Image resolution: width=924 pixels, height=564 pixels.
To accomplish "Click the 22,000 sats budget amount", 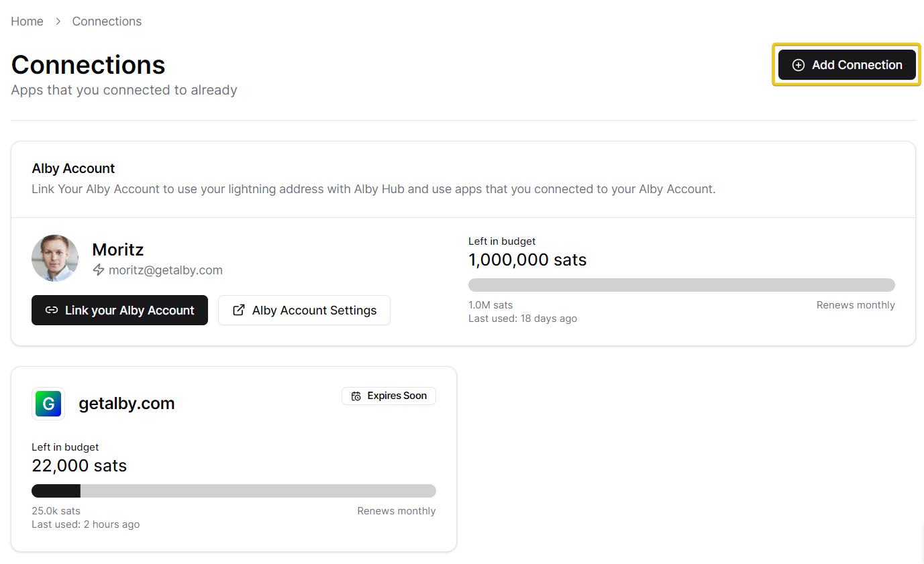I will (x=79, y=466).
